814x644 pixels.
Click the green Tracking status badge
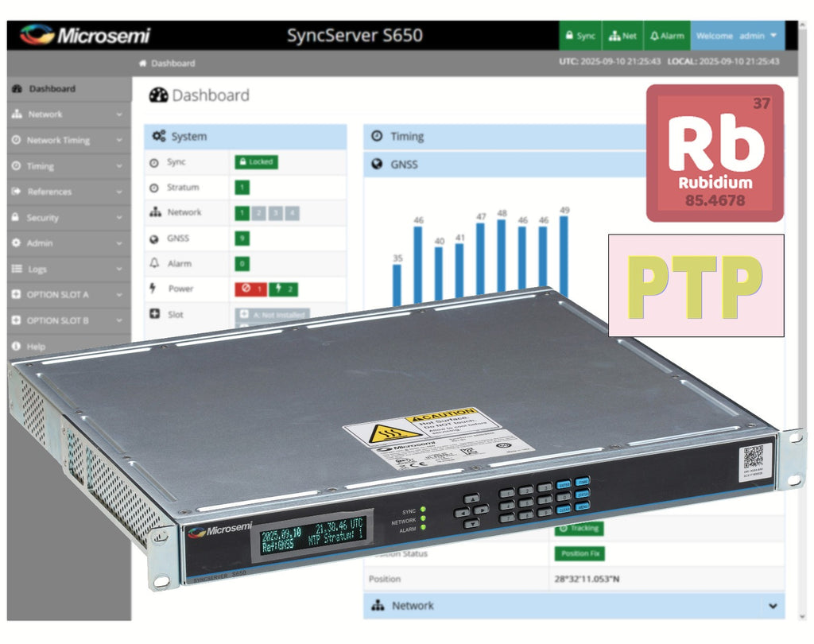pyautogui.click(x=579, y=528)
